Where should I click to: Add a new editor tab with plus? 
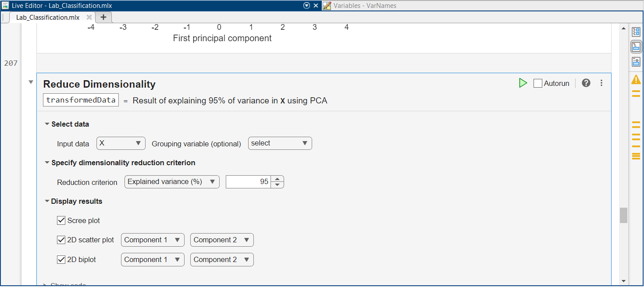[x=103, y=17]
